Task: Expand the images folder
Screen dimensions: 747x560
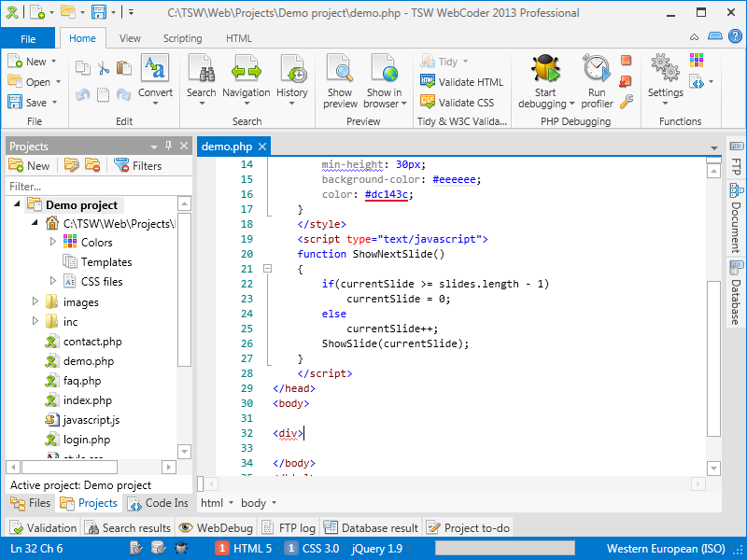Action: tap(35, 301)
